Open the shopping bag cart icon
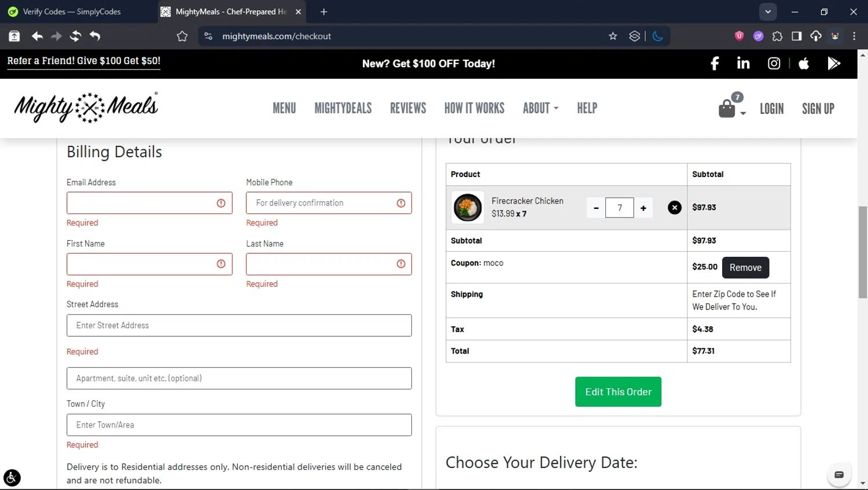Screen dimensions: 868x490 click(x=727, y=109)
